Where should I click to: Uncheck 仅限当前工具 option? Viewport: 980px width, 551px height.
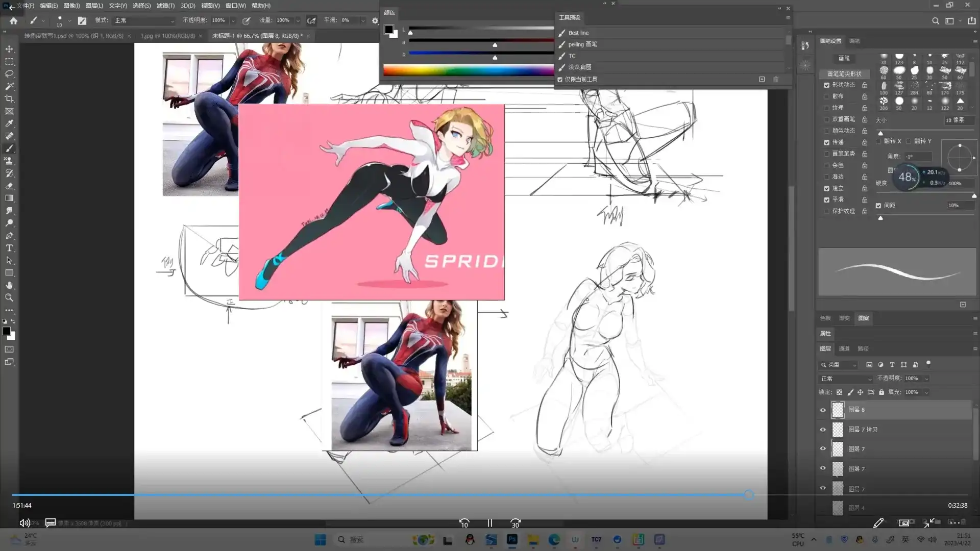click(x=560, y=80)
